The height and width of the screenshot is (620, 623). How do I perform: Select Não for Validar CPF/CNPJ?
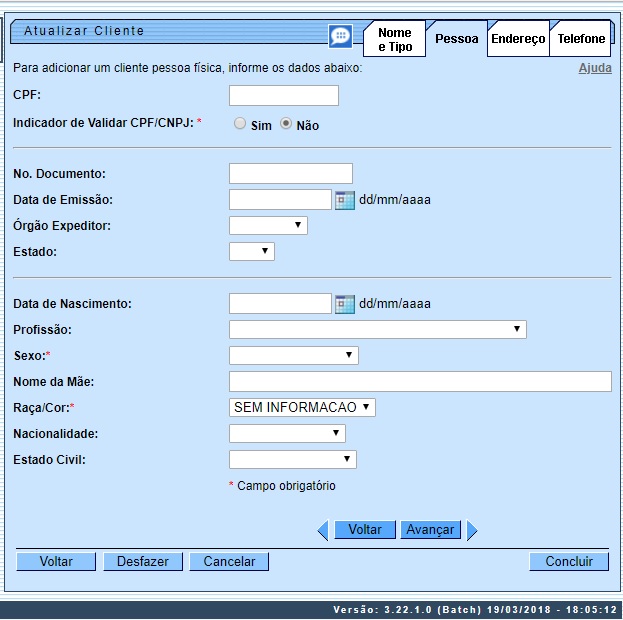[x=286, y=124]
